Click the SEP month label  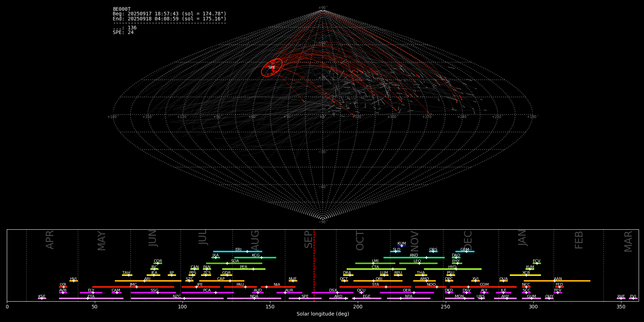(308, 239)
